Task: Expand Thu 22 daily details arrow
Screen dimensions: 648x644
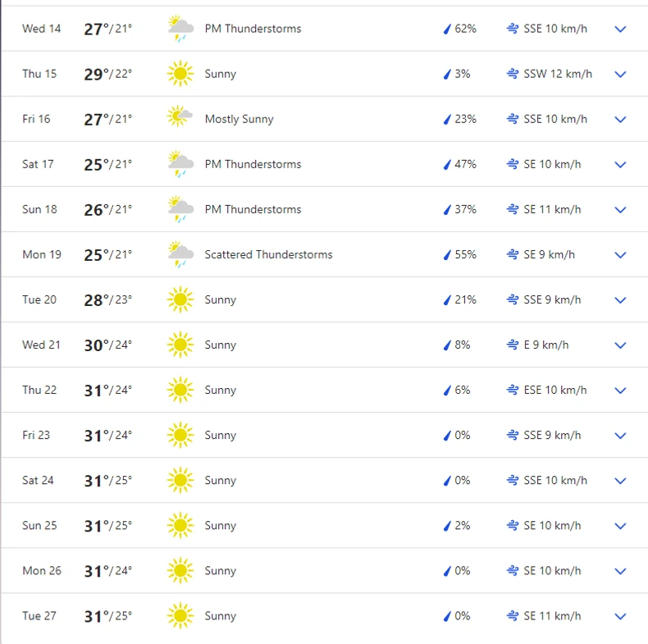Action: click(620, 391)
